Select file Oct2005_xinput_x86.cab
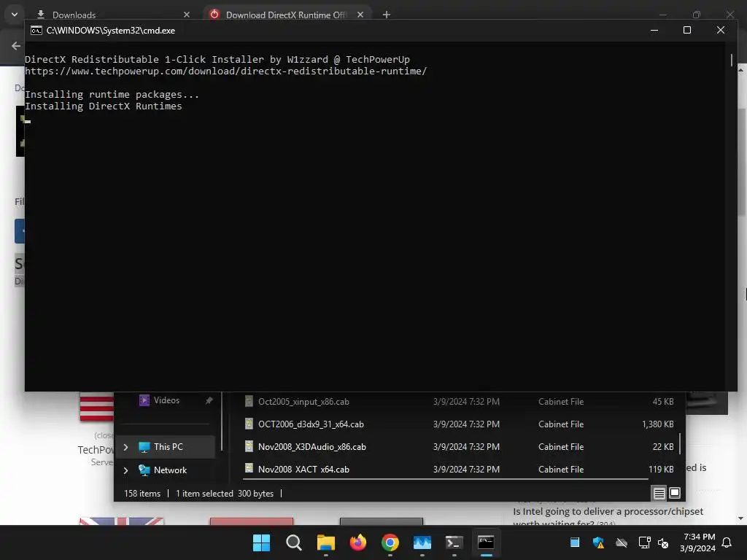Image resolution: width=747 pixels, height=560 pixels. tap(303, 402)
